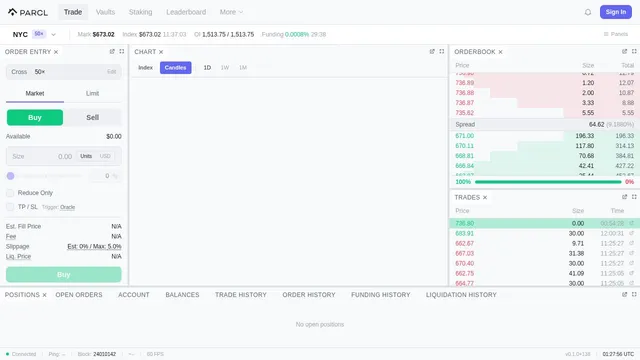This screenshot has height=360, width=640.
Task: Go to the Staking page
Action: point(140,12)
